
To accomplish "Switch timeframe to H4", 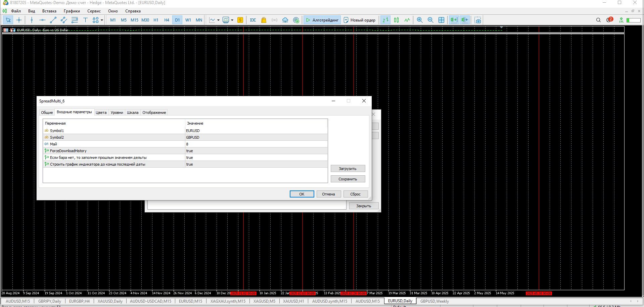I will coord(167,20).
